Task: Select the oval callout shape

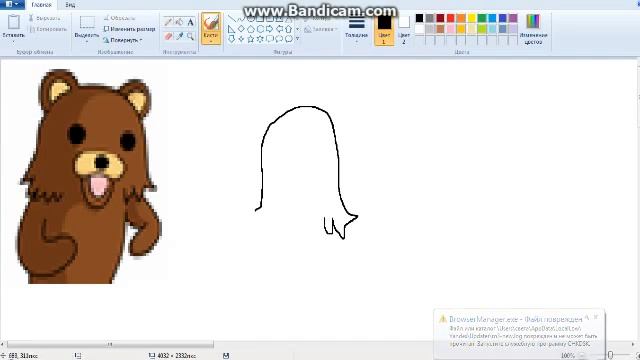Action: tap(279, 39)
